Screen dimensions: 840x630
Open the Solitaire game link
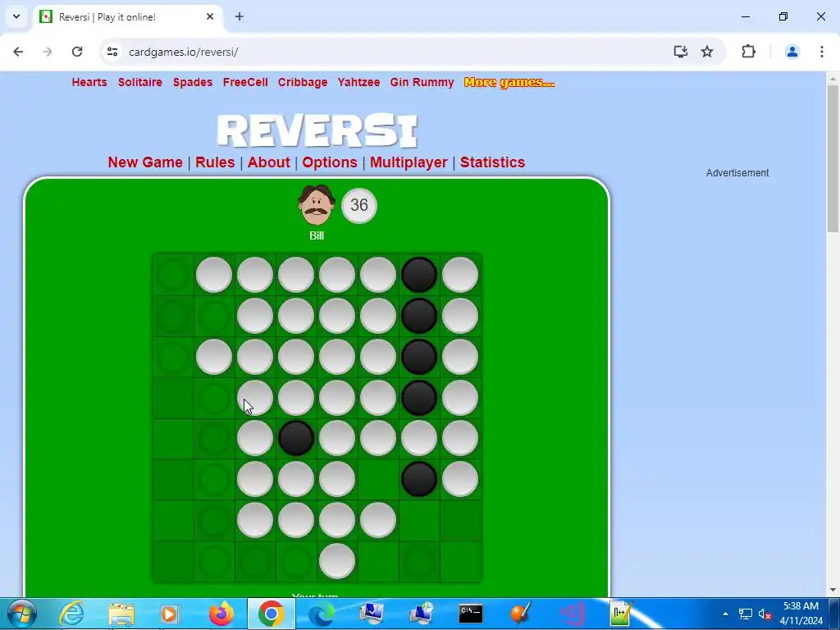pos(139,82)
